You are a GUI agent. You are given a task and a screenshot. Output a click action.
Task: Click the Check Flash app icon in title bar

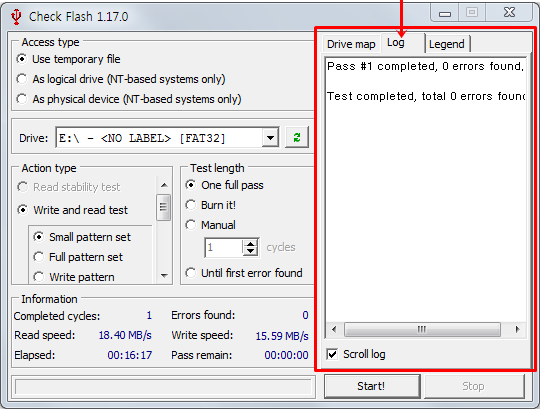[16, 16]
